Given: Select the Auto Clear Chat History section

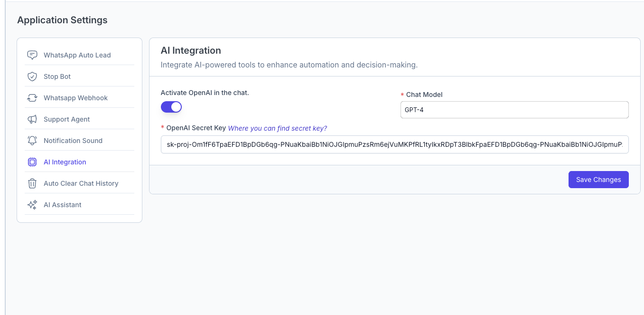Looking at the screenshot, I should click(81, 183).
